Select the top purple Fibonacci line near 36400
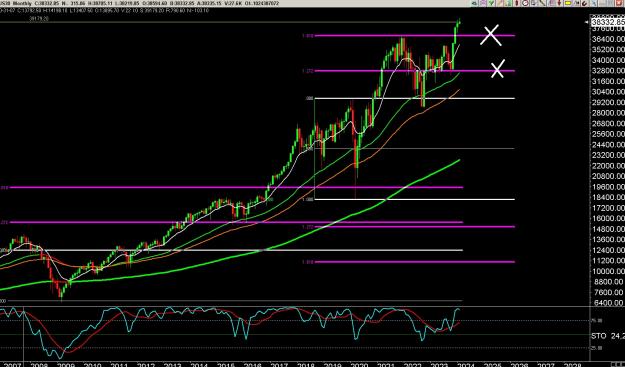 [x=415, y=35]
